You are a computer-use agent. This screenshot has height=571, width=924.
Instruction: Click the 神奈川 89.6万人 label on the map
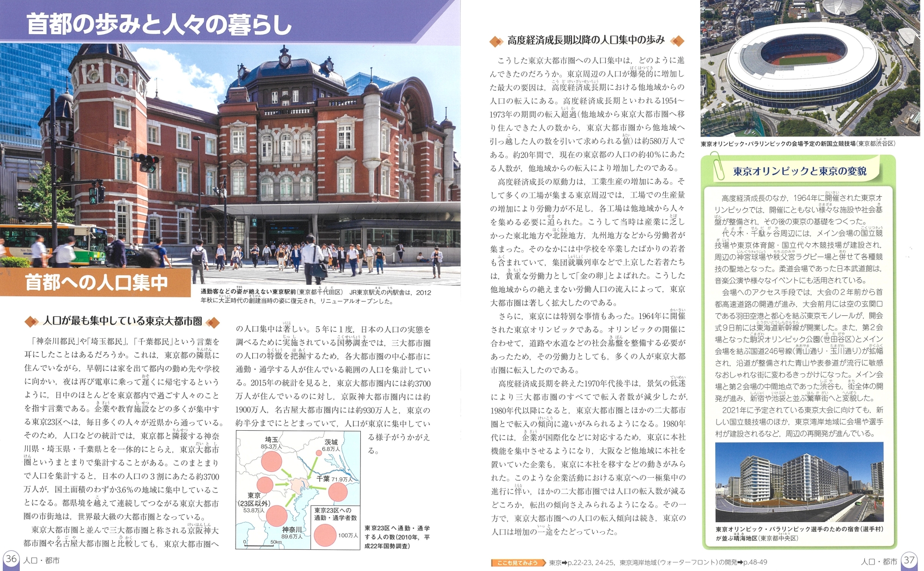click(x=292, y=533)
